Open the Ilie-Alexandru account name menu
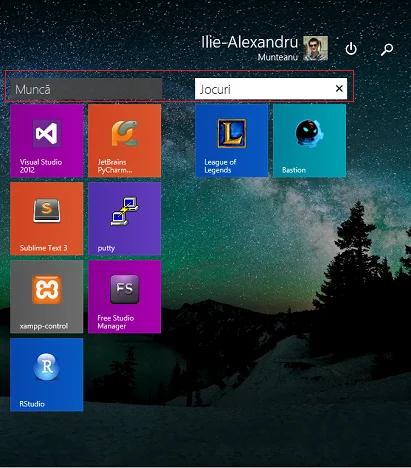Screen dimensions: 411x468 [x=249, y=48]
